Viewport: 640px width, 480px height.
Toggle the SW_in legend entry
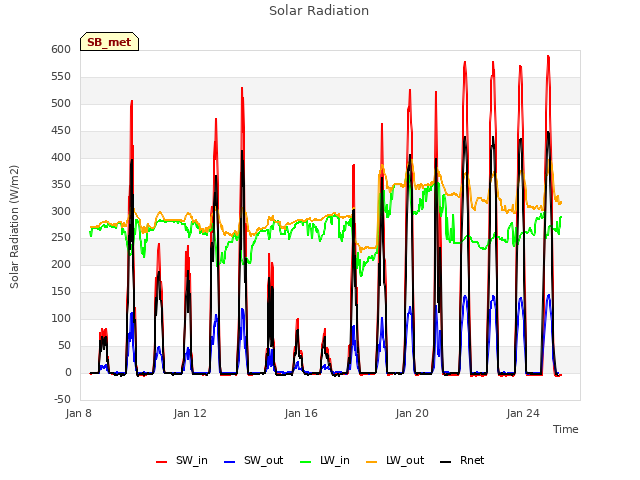(182, 461)
